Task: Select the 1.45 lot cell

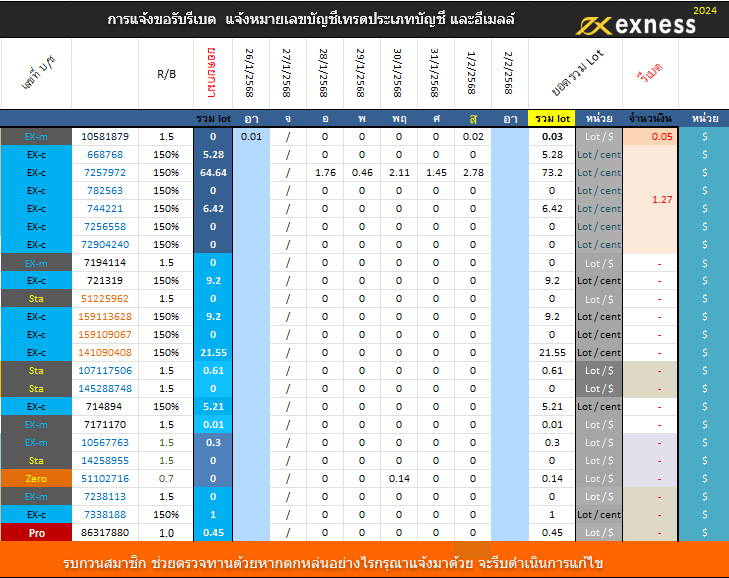Action: point(436,173)
